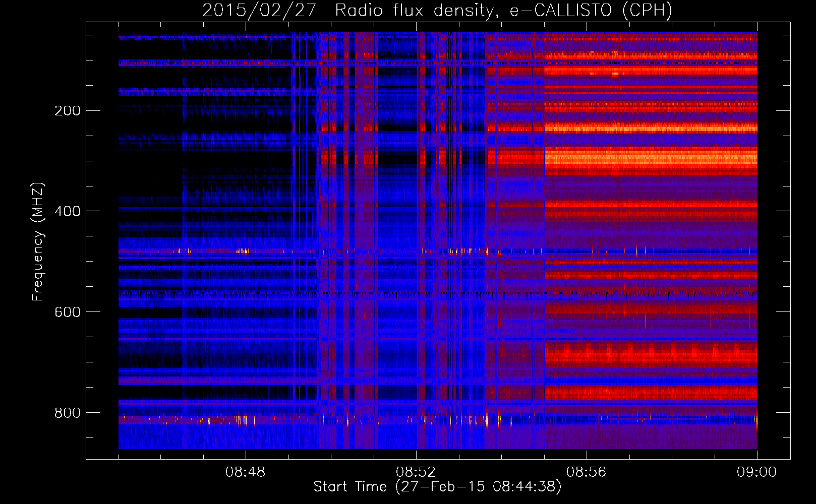Image resolution: width=816 pixels, height=504 pixels.
Task: Click the '08:48' time tick label
Action: point(246,472)
